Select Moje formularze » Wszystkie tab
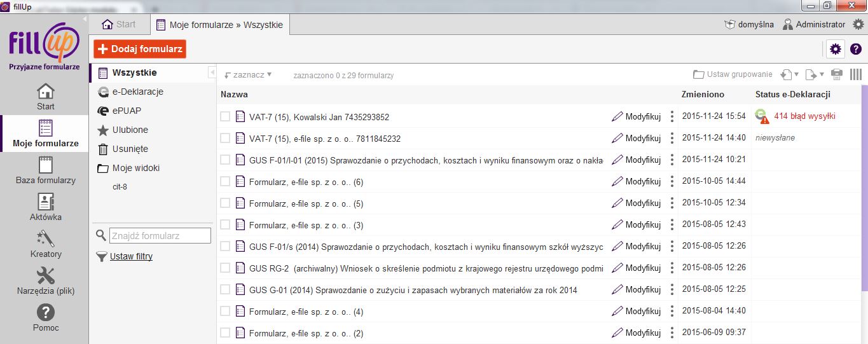 pyautogui.click(x=221, y=25)
